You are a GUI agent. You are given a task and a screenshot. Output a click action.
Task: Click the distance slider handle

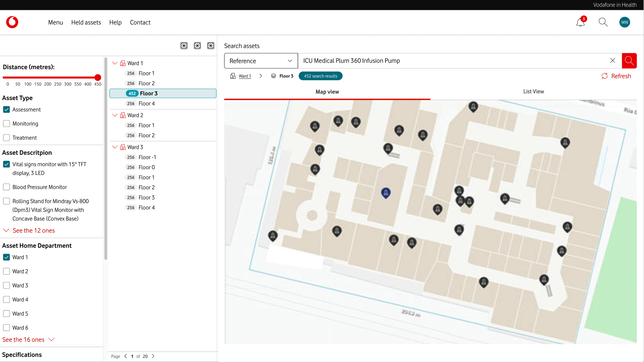98,77
